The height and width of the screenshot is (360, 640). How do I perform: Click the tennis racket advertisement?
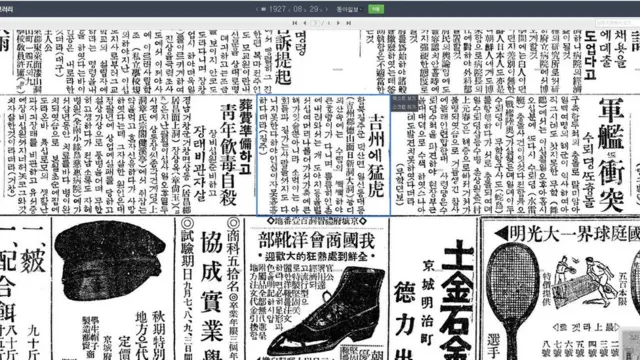513,302
